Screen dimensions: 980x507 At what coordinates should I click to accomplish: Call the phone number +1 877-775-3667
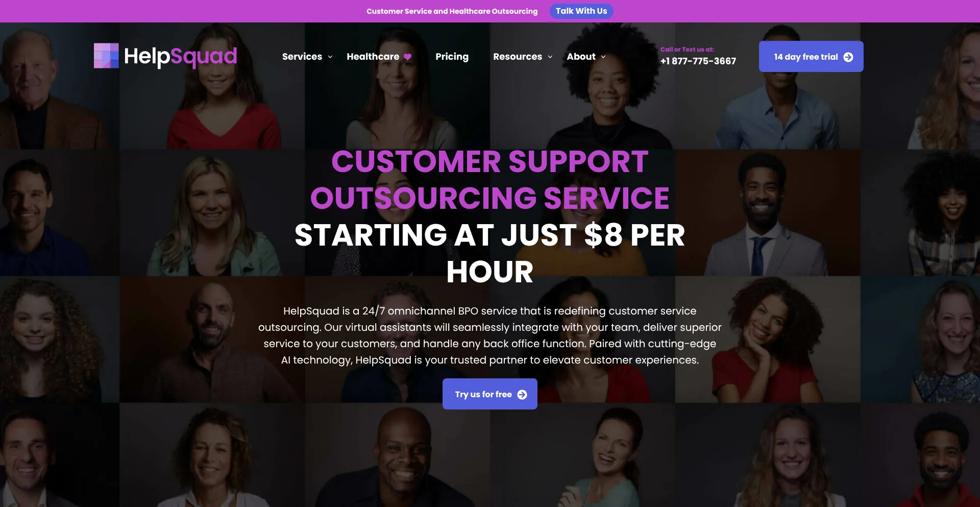click(698, 61)
